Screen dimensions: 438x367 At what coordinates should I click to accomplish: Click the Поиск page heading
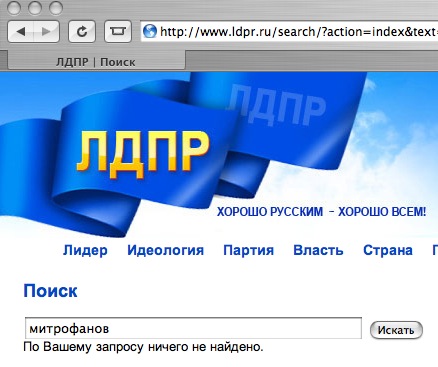(50, 291)
